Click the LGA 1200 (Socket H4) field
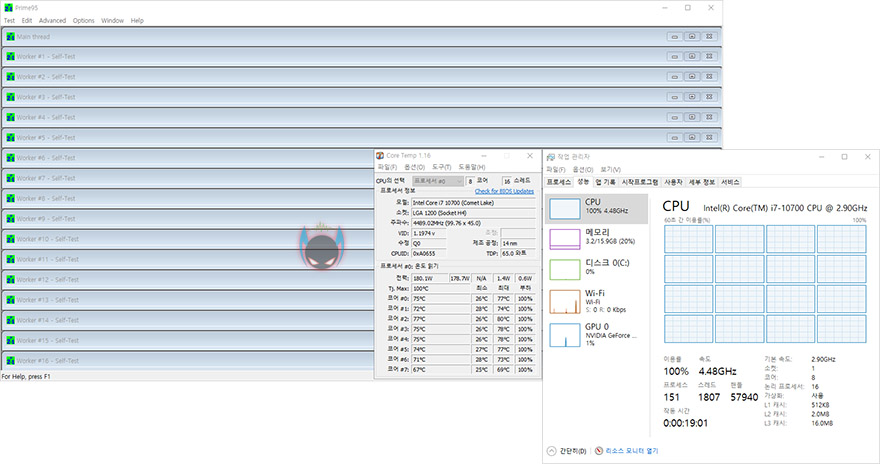The image size is (880, 464). [473, 213]
